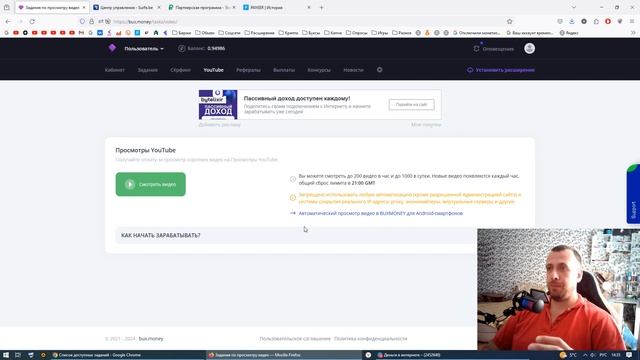Open the Игры bookmarks folder
The image size is (640, 360).
point(380,33)
